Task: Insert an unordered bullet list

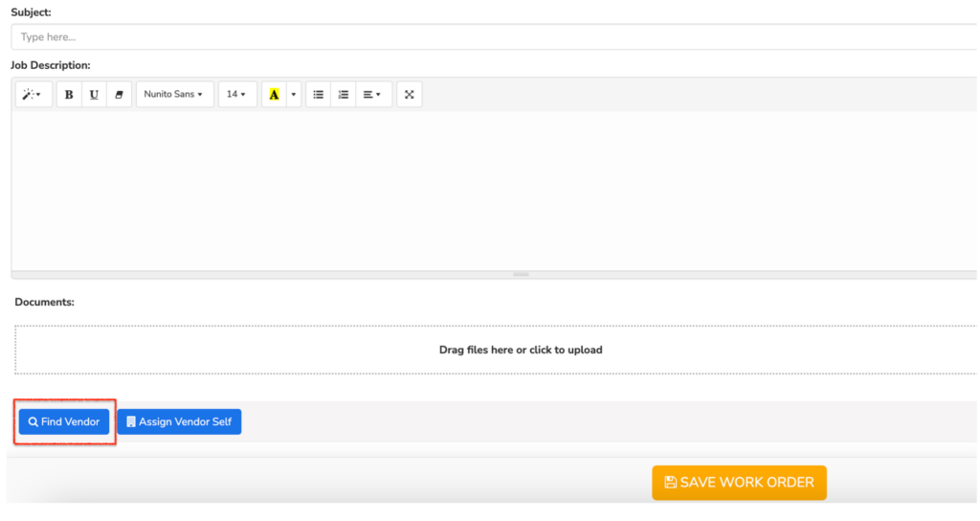Action: click(318, 95)
